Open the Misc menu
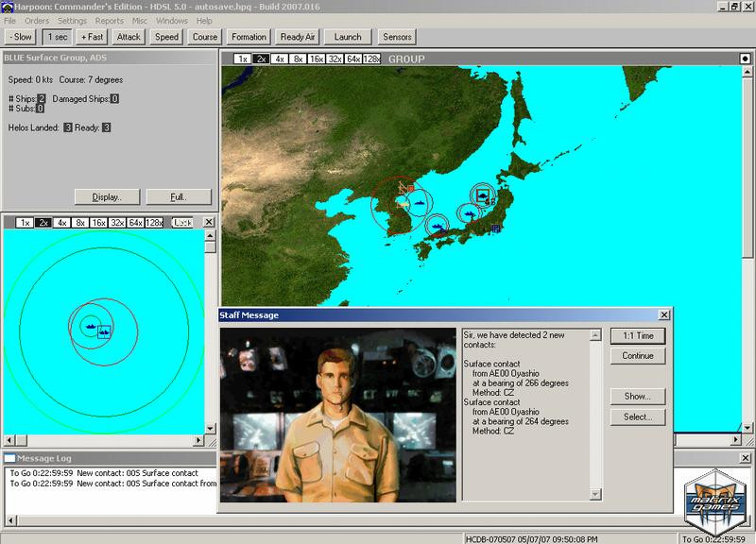Screen dimensions: 756x544 tap(140, 21)
